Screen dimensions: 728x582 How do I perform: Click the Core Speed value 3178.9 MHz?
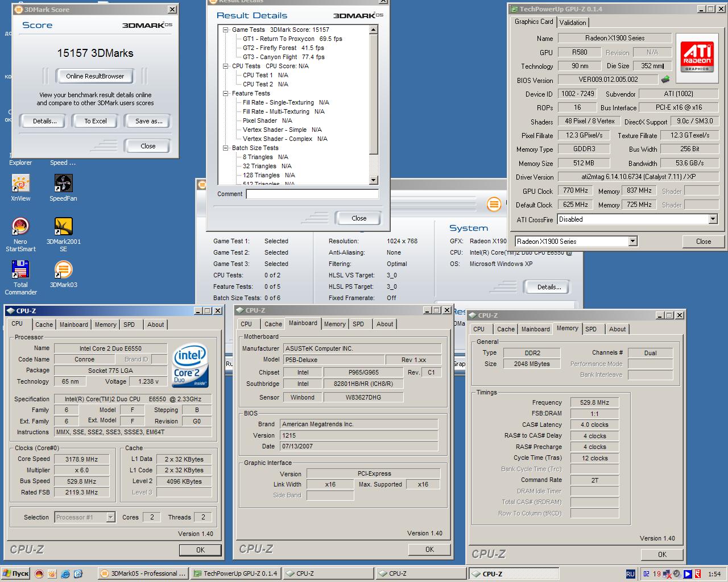tap(81, 459)
